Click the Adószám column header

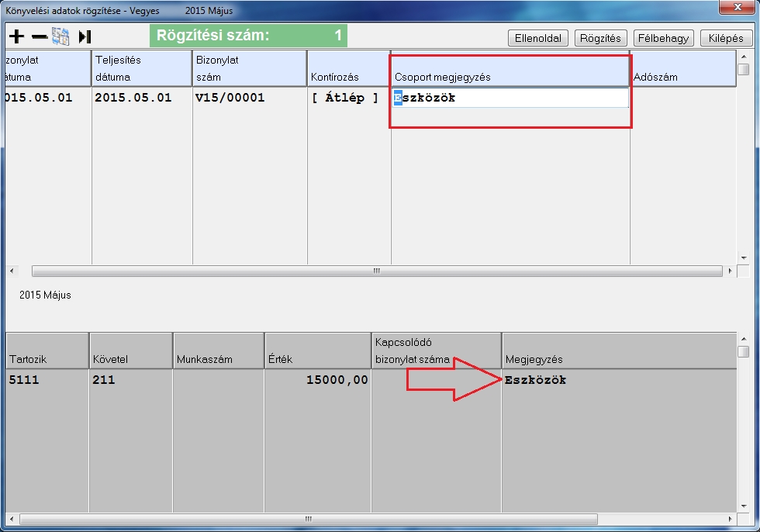click(681, 77)
